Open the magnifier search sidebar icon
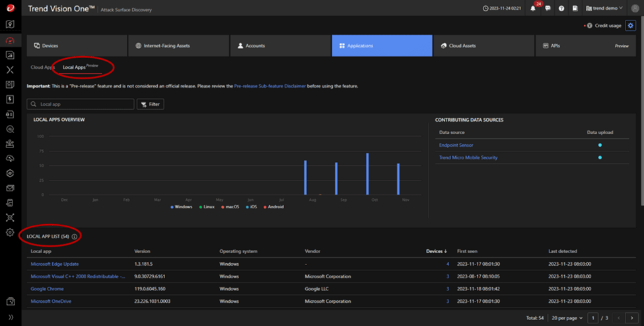The width and height of the screenshot is (644, 326). coord(11,129)
